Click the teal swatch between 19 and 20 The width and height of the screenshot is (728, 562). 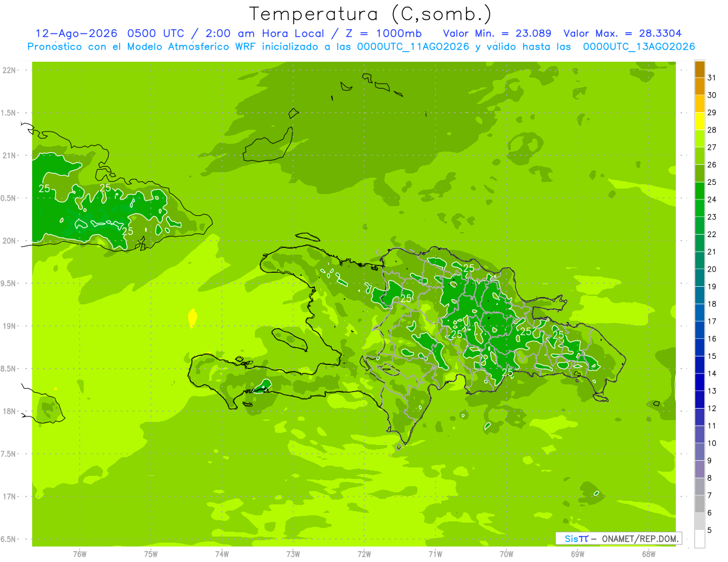click(700, 278)
